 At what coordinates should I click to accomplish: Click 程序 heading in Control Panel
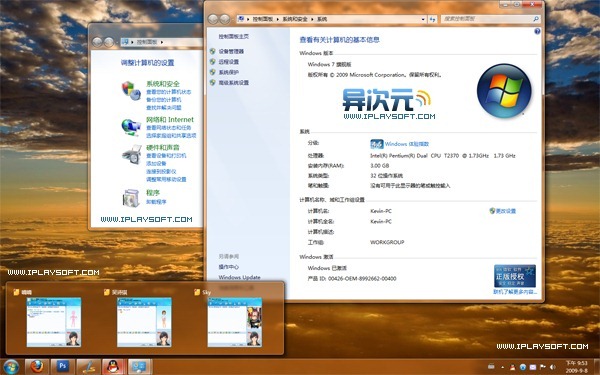[153, 193]
